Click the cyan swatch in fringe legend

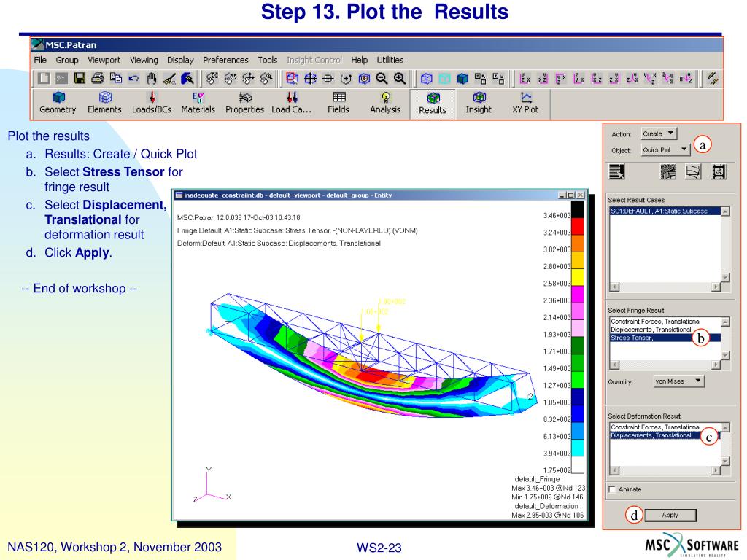point(578,448)
